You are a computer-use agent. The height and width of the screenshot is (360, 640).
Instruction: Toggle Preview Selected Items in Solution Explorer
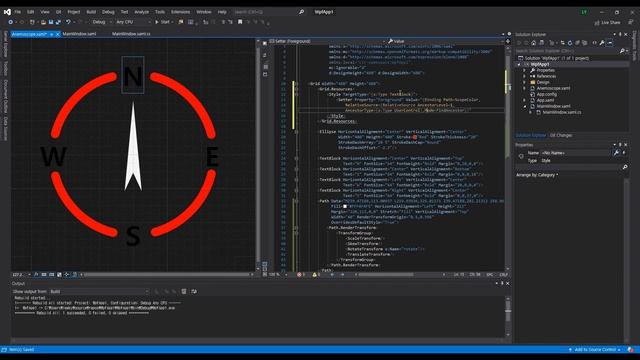(x=610, y=42)
